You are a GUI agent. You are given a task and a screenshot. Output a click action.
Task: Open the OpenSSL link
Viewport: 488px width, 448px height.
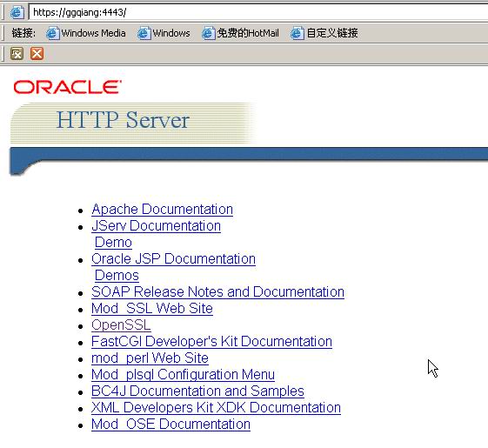tap(121, 324)
